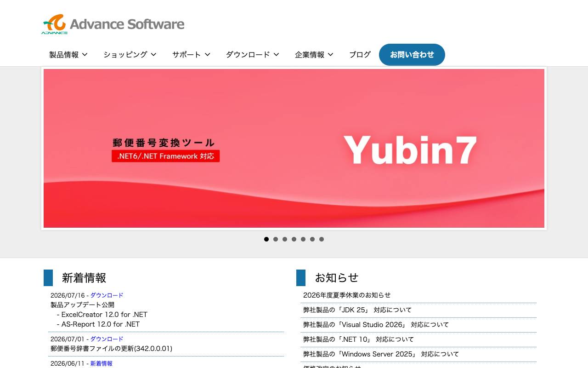
Task: Open the ショッピング menu label
Action: pyautogui.click(x=125, y=54)
